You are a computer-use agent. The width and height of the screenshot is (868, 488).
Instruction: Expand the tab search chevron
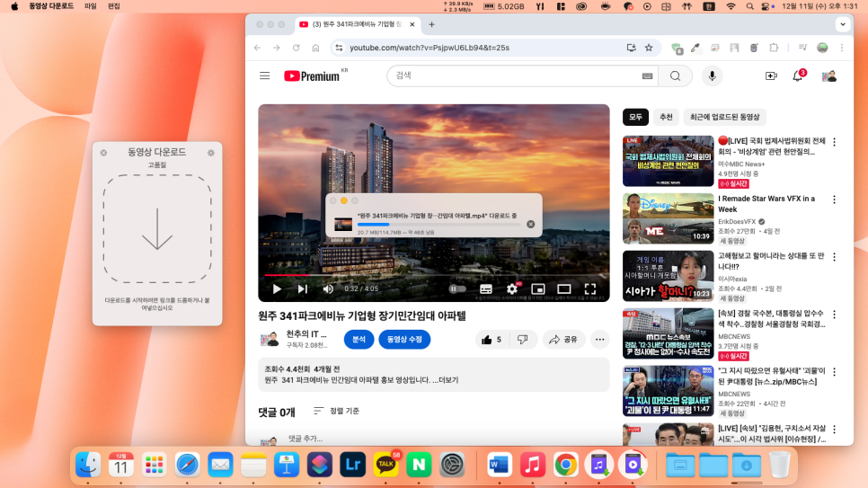point(843,24)
